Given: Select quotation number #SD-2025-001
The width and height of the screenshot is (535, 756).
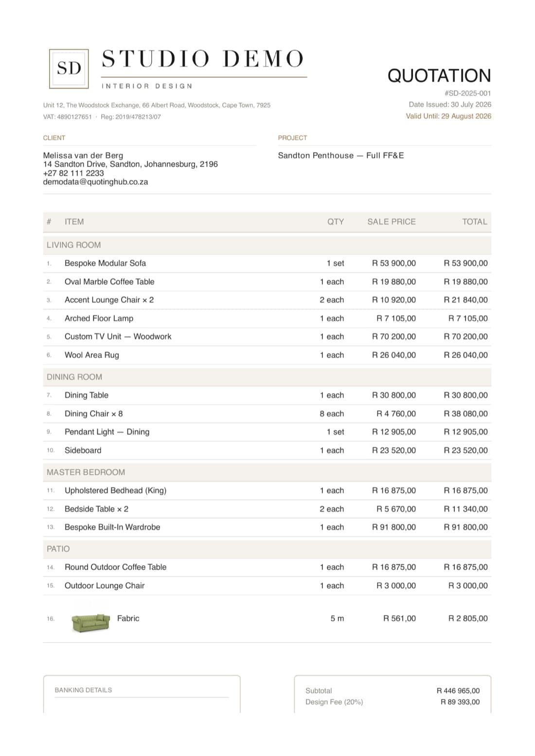Looking at the screenshot, I should click(x=467, y=93).
